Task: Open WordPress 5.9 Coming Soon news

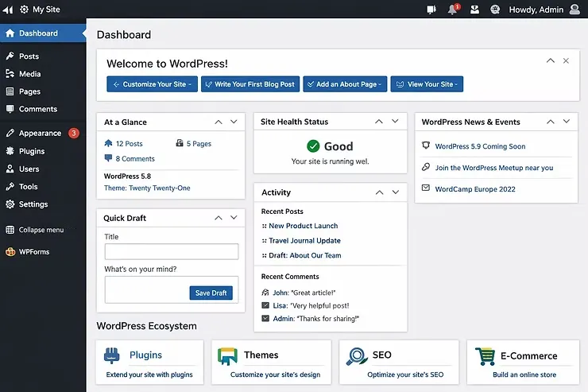Action: pos(480,146)
